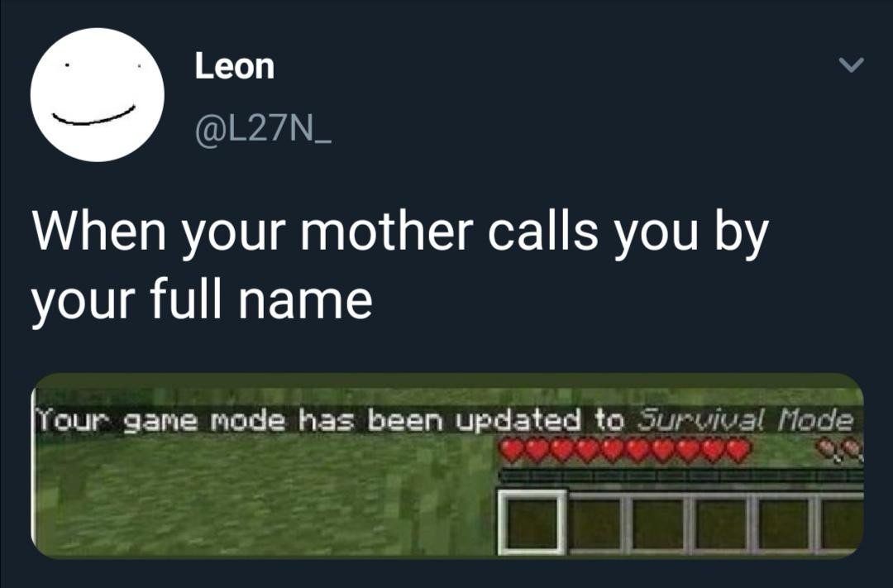893x588 pixels.
Task: Open the Leon display name link
Action: pos(235,66)
